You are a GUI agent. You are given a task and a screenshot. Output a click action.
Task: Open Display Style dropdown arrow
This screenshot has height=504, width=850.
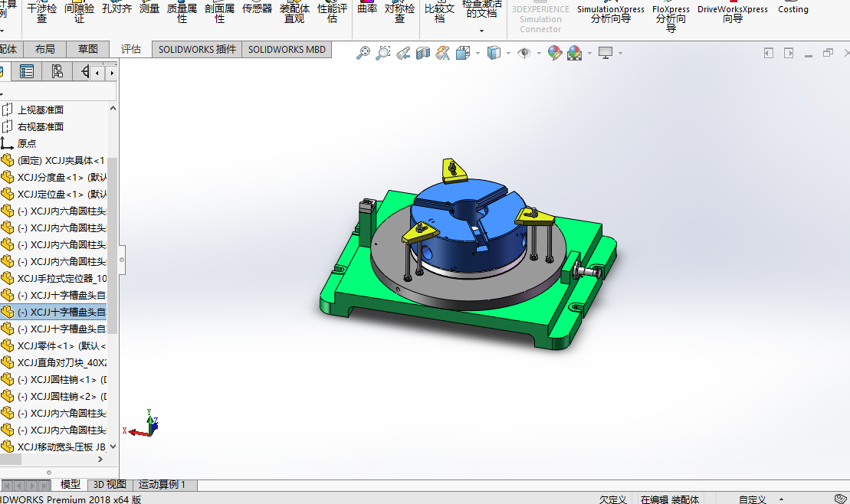[508, 53]
